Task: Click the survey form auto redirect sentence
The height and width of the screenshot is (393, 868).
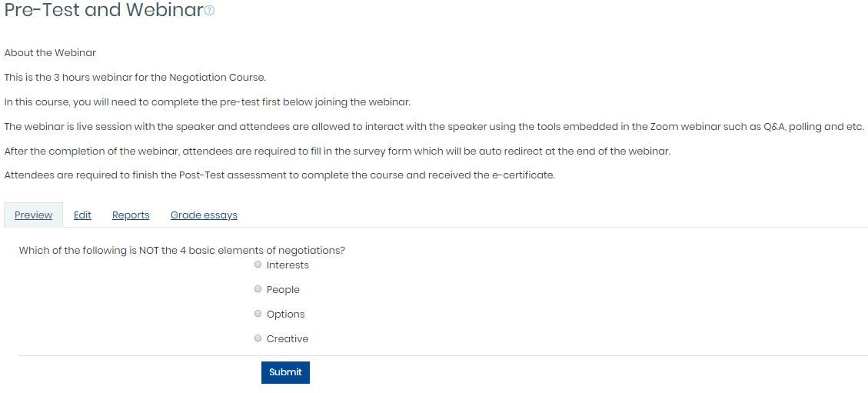Action: [337, 151]
